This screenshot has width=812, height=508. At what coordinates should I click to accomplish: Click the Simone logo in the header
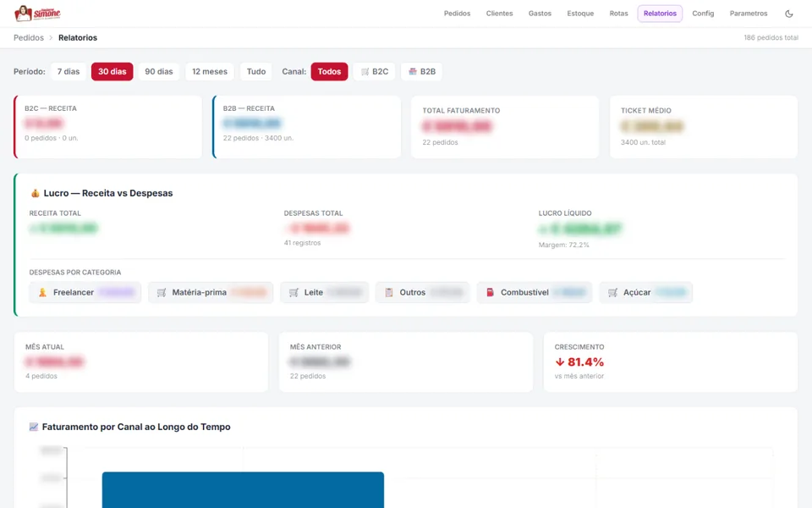click(37, 13)
